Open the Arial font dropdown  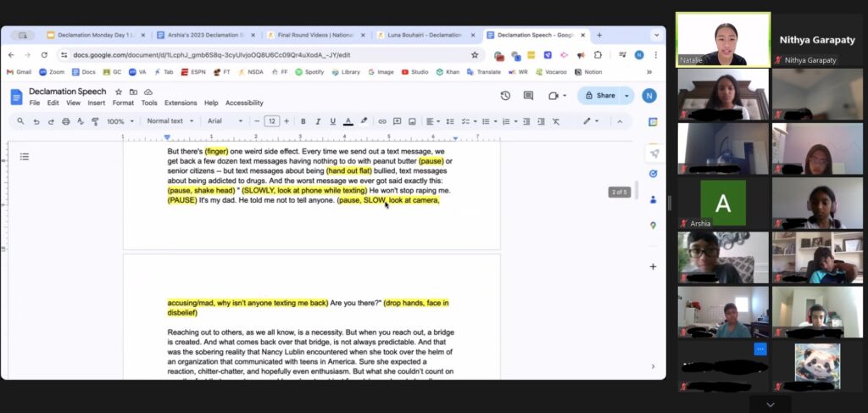coord(225,121)
